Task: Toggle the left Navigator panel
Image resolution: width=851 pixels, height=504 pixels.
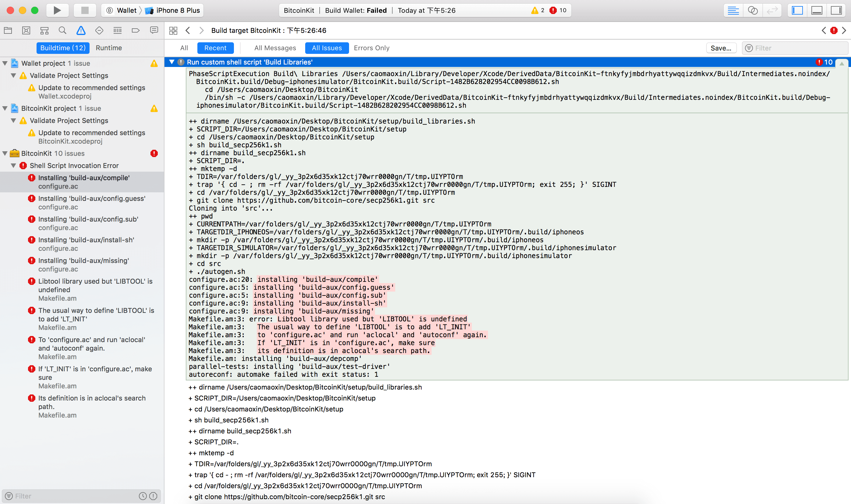Action: [x=797, y=10]
